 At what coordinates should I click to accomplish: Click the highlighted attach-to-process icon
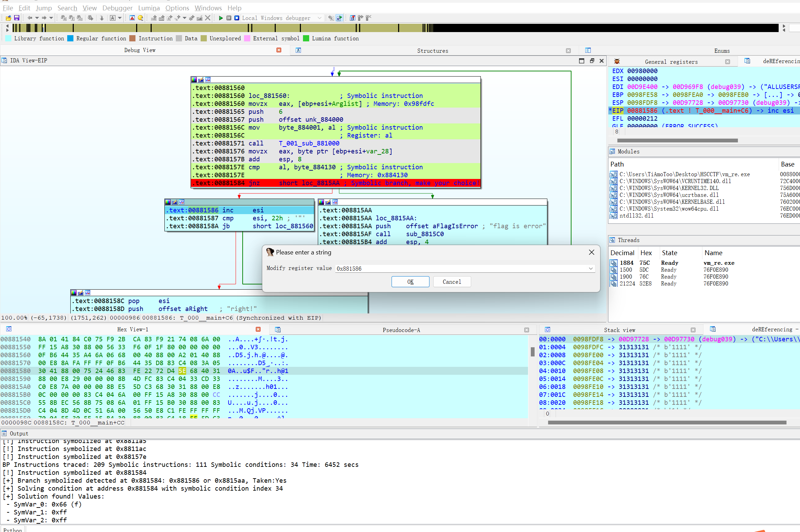click(339, 18)
